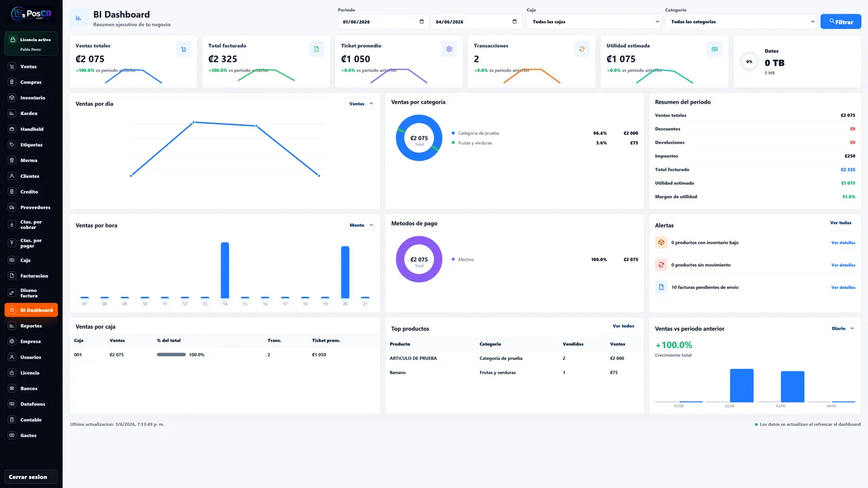Click the Caja icon in the sidebar
The height and width of the screenshot is (488, 868).
tap(12, 260)
